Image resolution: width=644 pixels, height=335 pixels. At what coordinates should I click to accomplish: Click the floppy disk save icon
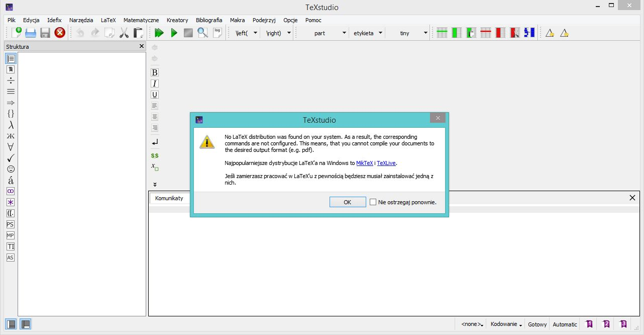pos(45,33)
